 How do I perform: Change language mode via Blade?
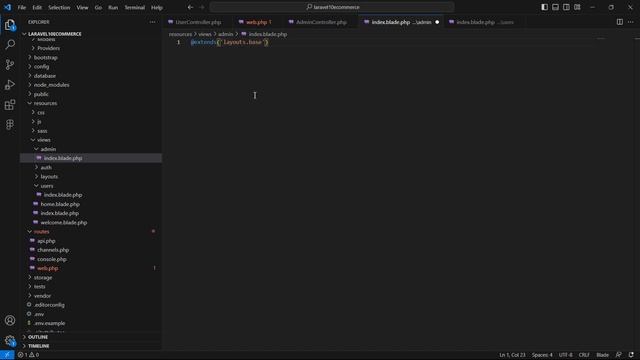[602, 355]
